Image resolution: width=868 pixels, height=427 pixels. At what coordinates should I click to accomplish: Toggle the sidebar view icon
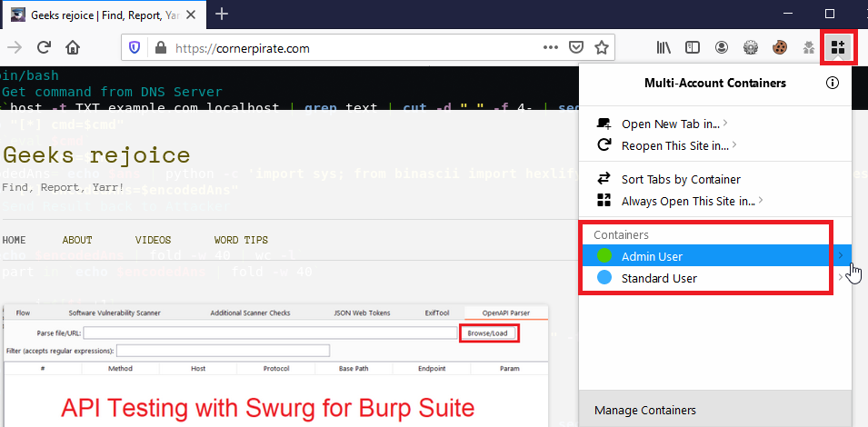pyautogui.click(x=692, y=47)
